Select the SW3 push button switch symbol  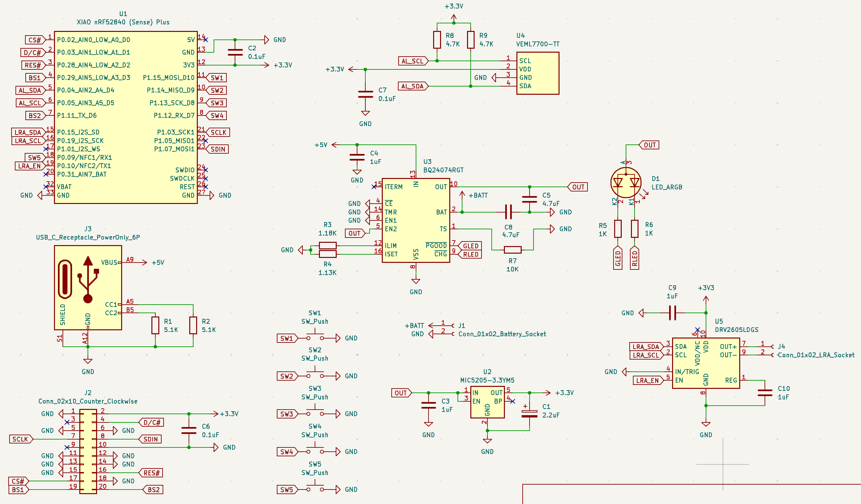click(x=315, y=411)
